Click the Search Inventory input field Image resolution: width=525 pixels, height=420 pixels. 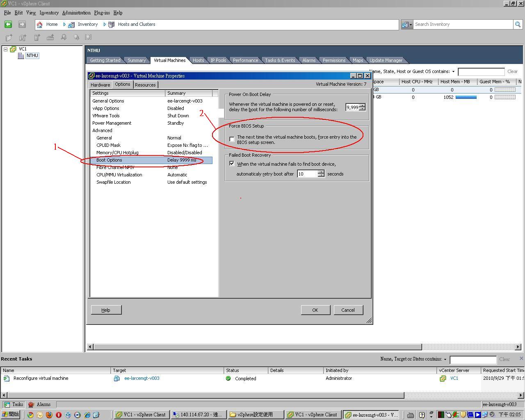[463, 25]
